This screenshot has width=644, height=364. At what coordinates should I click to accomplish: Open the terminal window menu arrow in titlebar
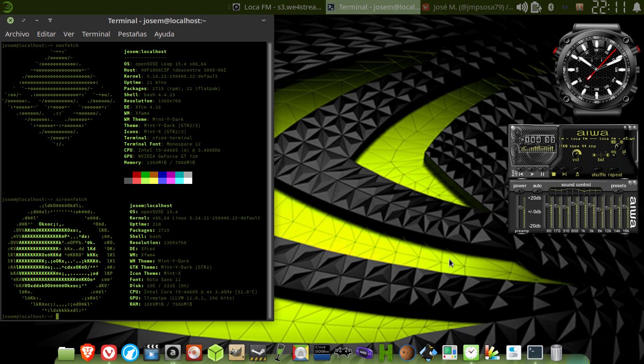pos(264,21)
